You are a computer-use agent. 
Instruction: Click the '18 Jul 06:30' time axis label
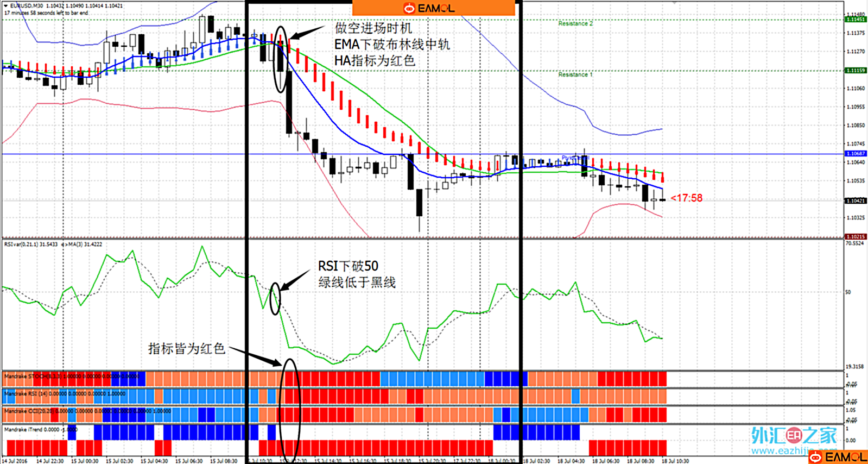click(606, 461)
